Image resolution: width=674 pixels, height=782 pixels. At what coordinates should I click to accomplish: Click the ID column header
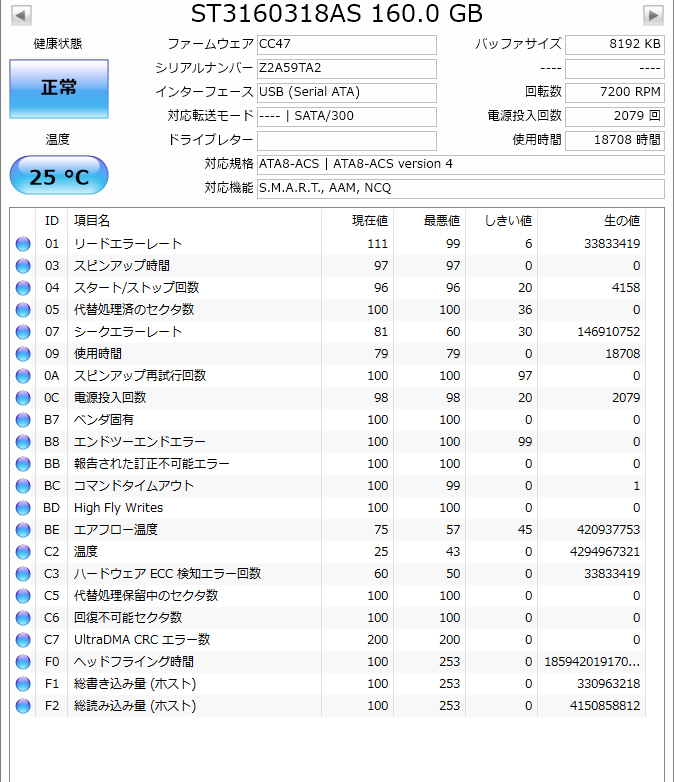pos(51,220)
